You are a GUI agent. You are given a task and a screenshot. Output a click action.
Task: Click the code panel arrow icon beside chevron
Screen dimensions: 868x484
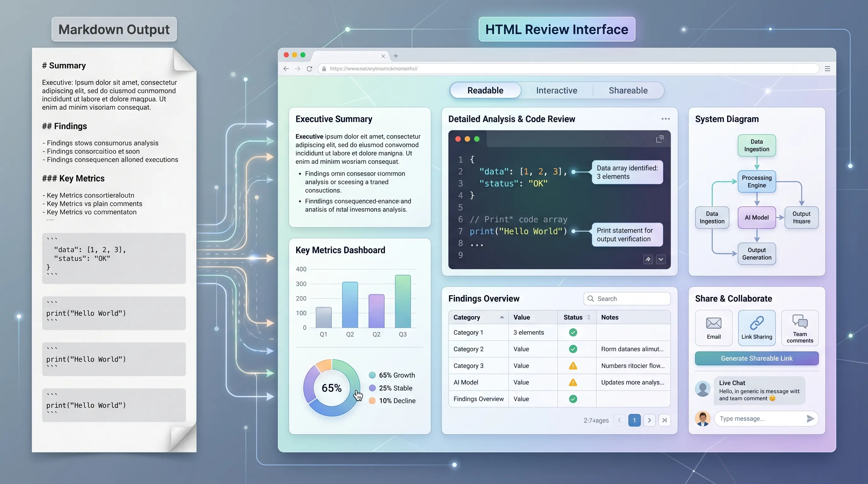tap(648, 259)
